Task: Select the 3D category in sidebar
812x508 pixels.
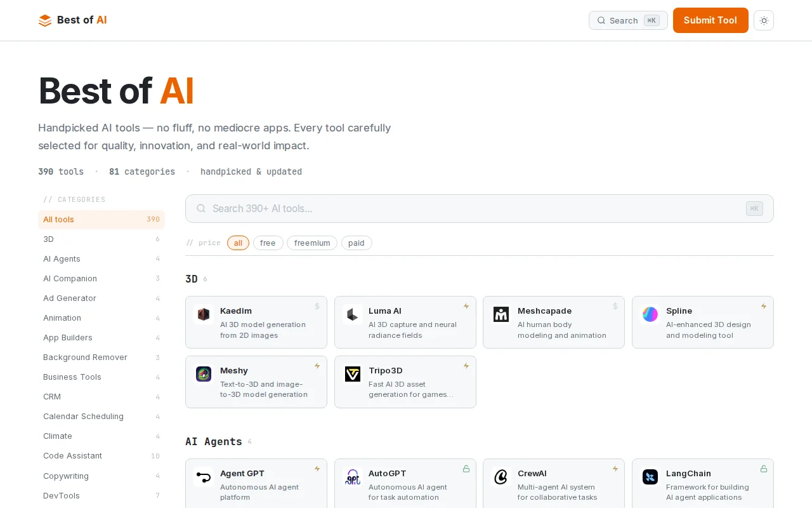Action: pyautogui.click(x=101, y=239)
